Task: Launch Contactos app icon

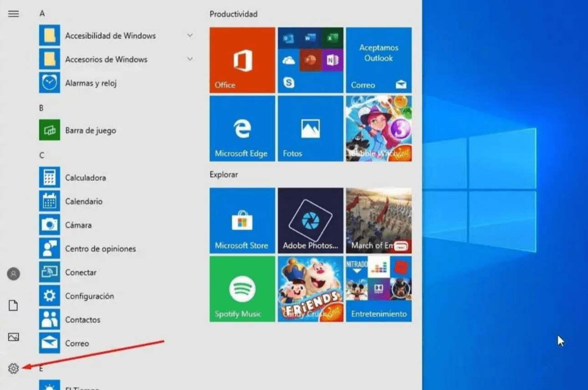Action: click(50, 320)
